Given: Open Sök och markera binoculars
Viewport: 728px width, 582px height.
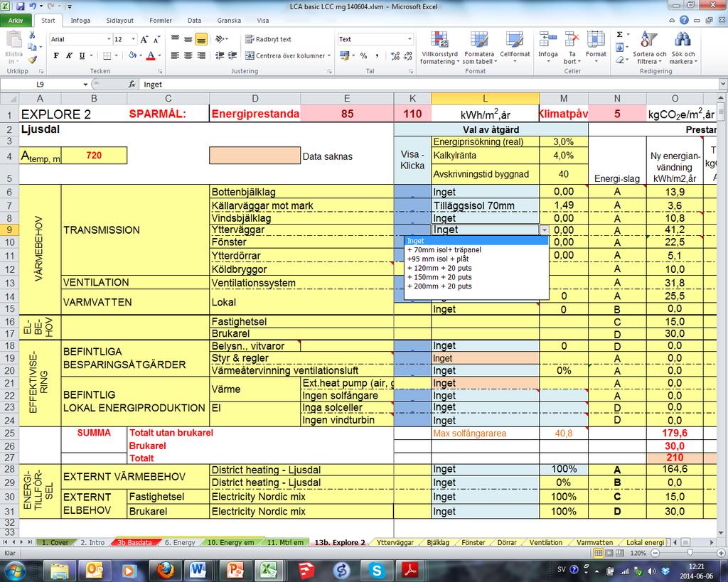Looking at the screenshot, I should point(682,48).
